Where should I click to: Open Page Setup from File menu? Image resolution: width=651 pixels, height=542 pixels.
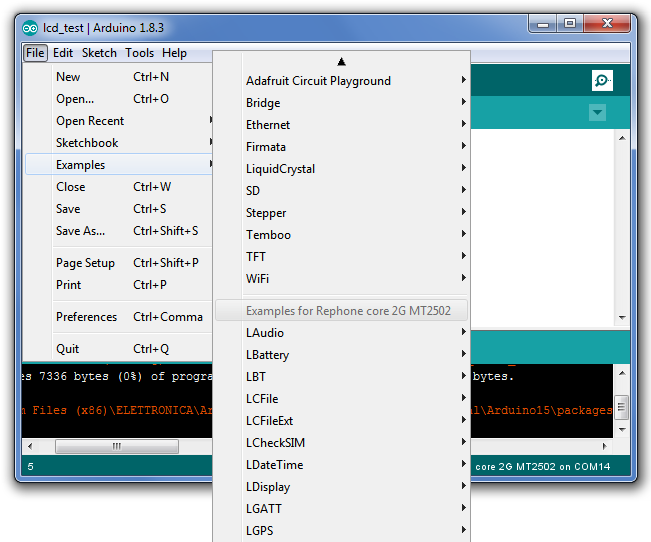pyautogui.click(x=119, y=263)
